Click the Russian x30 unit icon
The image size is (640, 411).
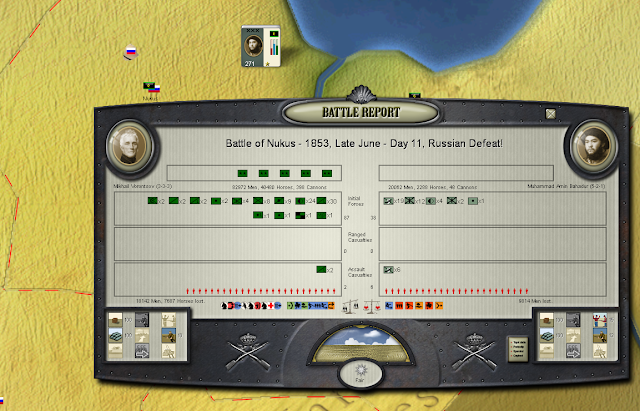click(x=321, y=201)
